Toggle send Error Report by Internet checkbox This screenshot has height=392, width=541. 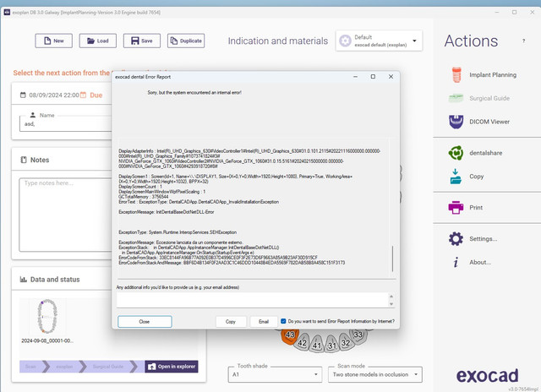point(283,321)
